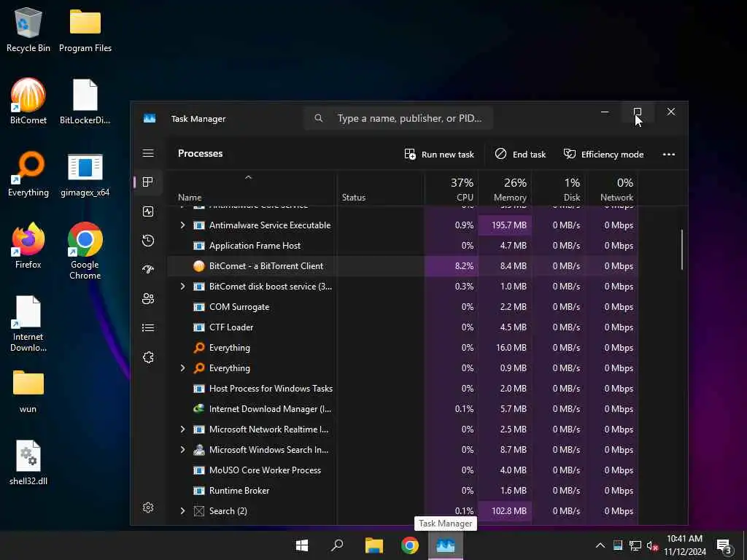
Task: Select the MoUSO Core Worker Process row
Action: pyautogui.click(x=403, y=470)
